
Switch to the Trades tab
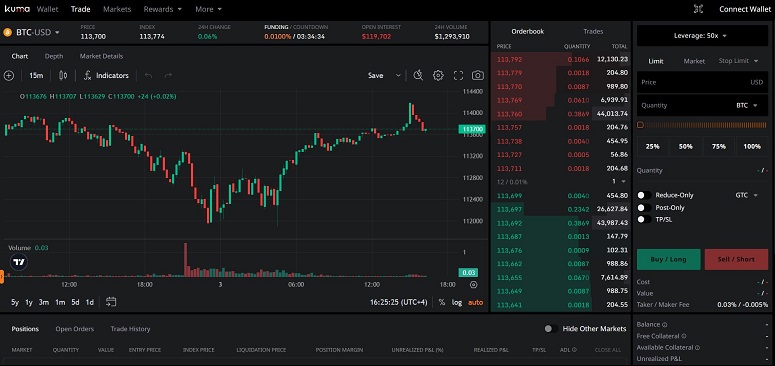pos(593,31)
